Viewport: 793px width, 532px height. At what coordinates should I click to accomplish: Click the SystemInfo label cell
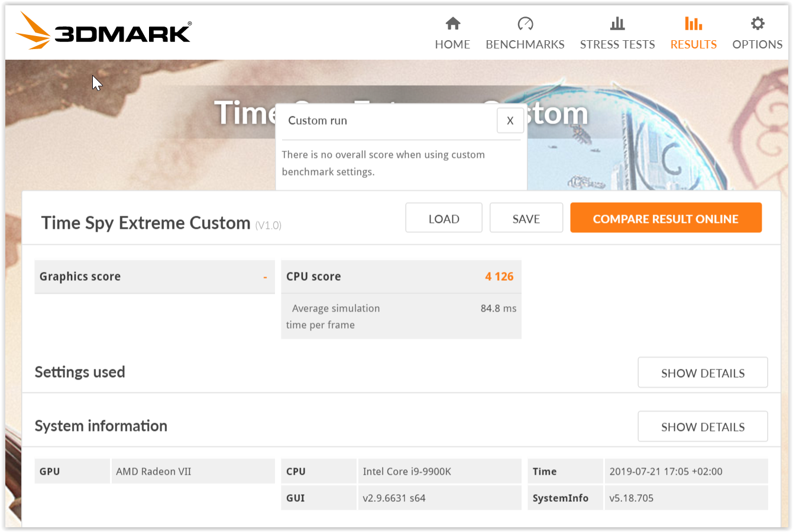coord(565,498)
